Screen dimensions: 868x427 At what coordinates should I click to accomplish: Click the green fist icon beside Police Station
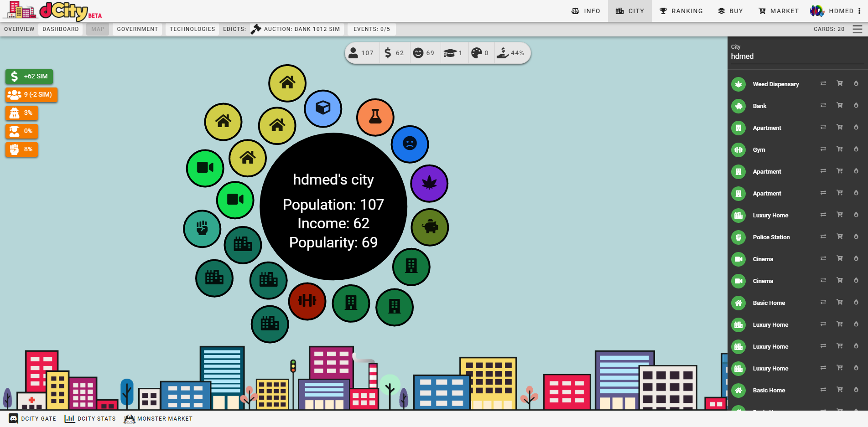coord(738,237)
